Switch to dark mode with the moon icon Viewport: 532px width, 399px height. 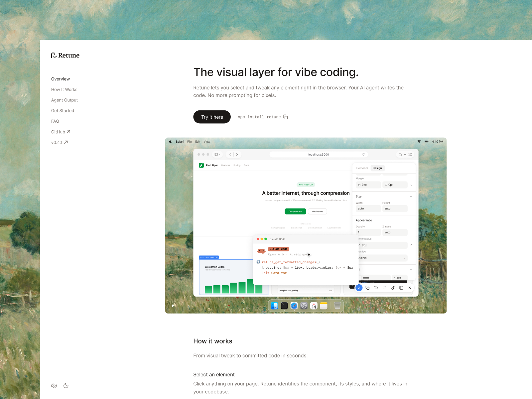66,386
